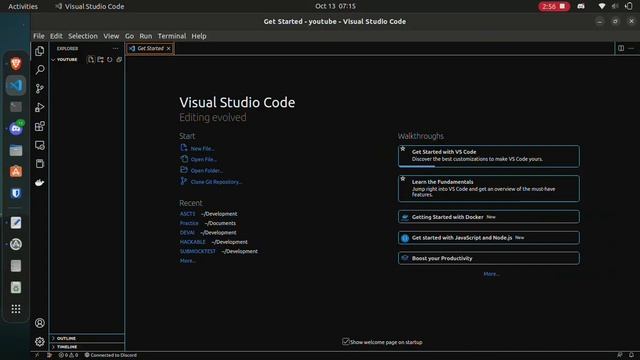The image size is (640, 360).
Task: Click the clock showing Oct 13 07:15
Action: 335,7
